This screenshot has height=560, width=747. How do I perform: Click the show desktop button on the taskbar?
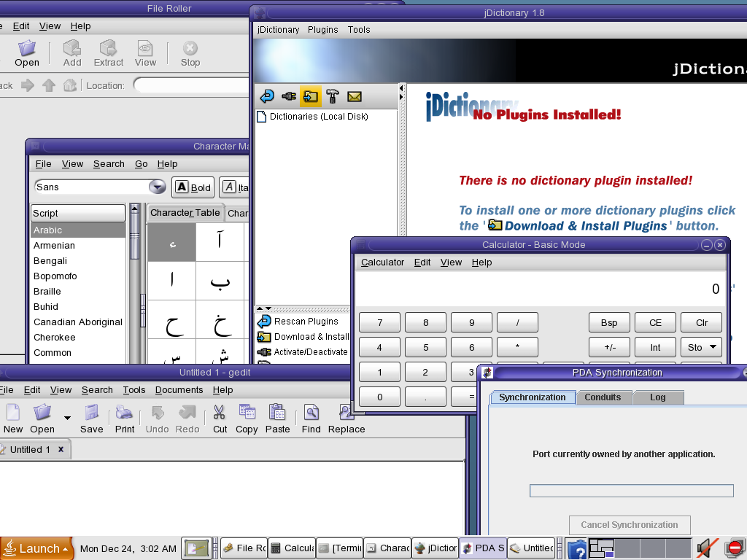(x=196, y=548)
